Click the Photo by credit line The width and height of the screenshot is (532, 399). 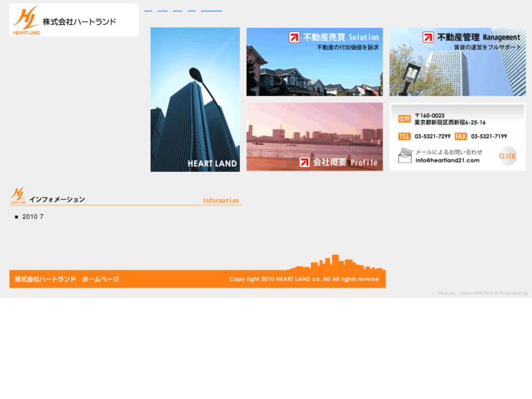483,293
